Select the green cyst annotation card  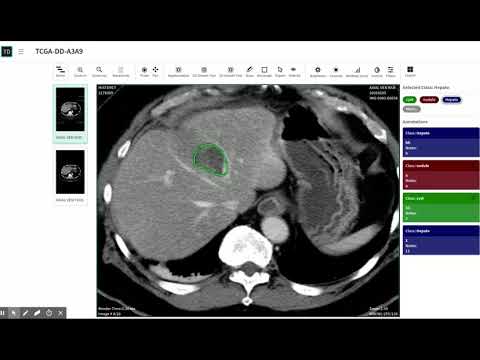[441, 207]
